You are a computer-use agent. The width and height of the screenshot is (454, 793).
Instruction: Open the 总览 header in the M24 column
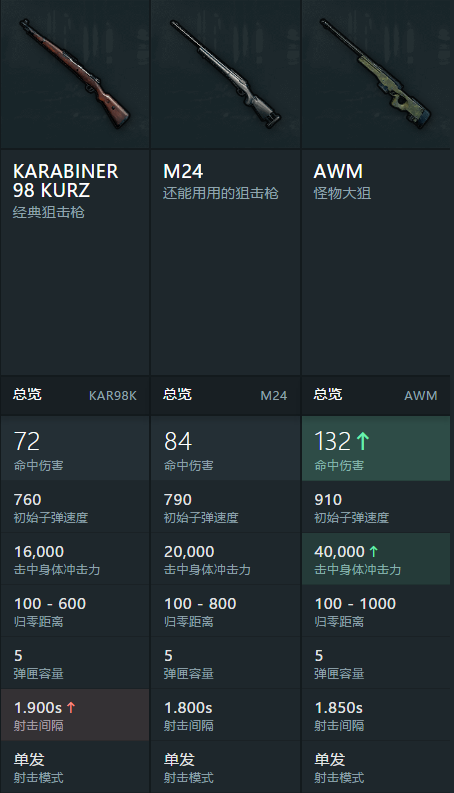click(x=225, y=395)
